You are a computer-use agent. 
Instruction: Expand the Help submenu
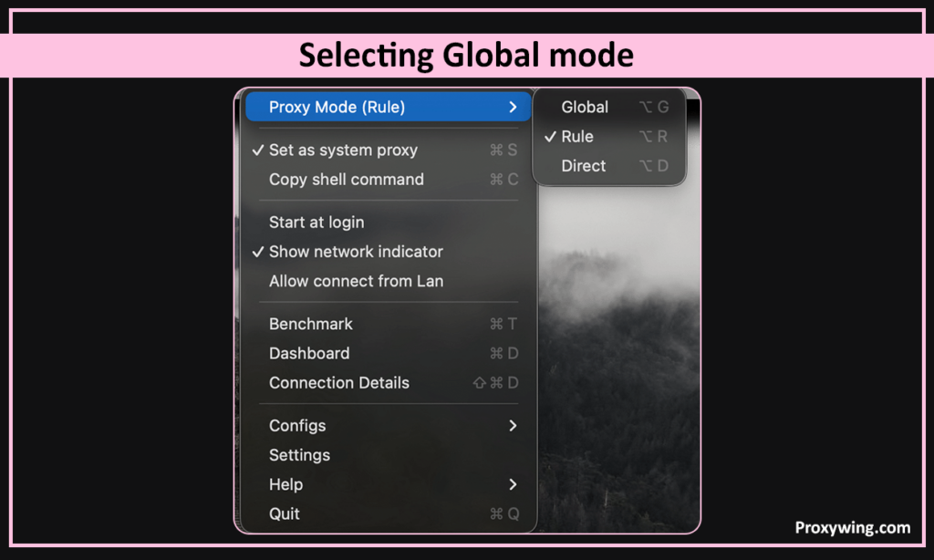(285, 484)
